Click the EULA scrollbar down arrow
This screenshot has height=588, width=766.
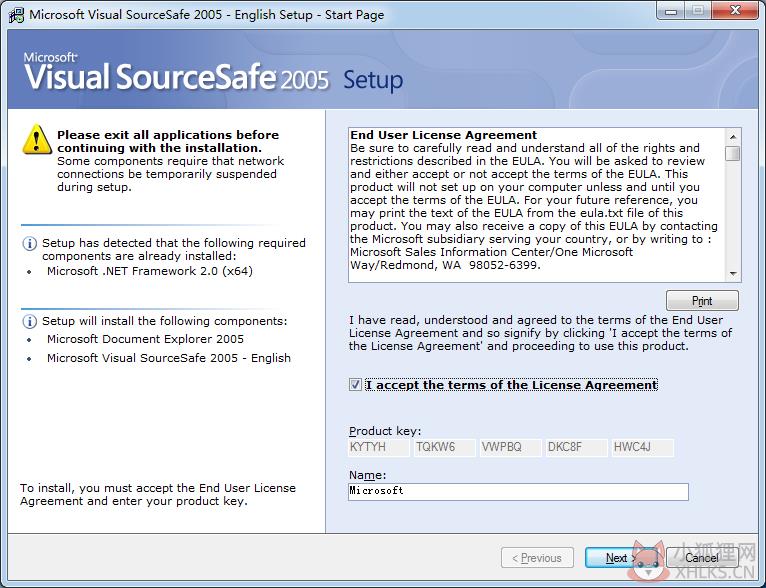tap(733, 273)
